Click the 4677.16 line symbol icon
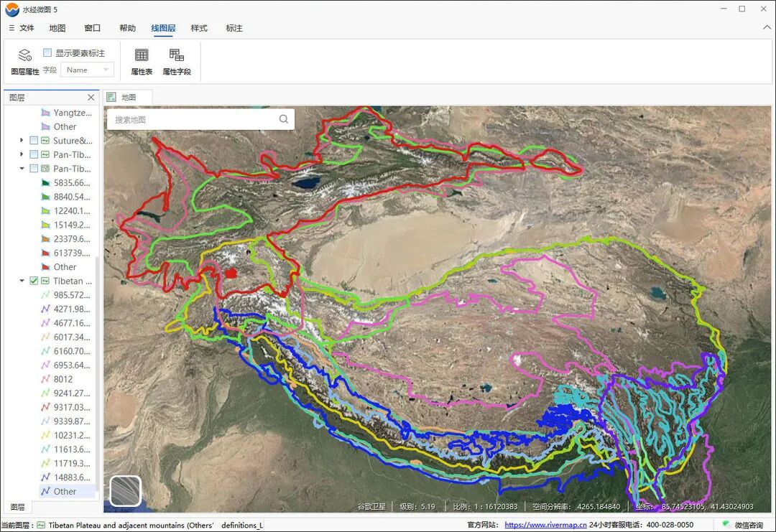The height and width of the screenshot is (532, 776). 45,323
